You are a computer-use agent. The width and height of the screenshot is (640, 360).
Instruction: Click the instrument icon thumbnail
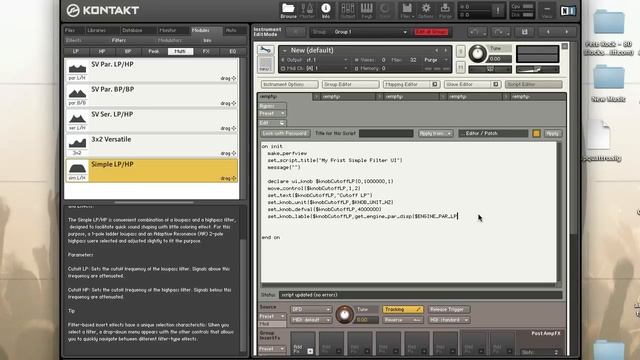click(265, 65)
